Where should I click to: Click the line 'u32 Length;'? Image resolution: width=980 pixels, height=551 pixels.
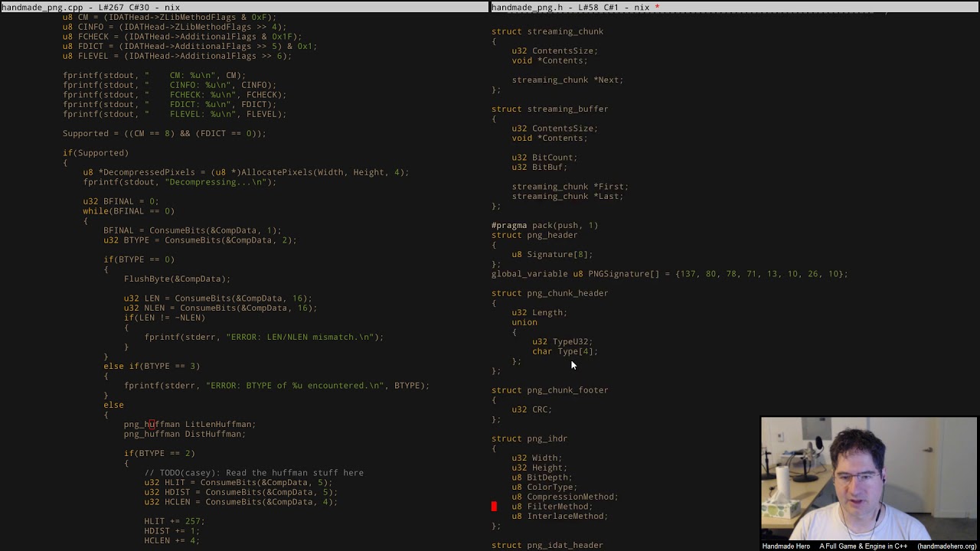click(539, 312)
